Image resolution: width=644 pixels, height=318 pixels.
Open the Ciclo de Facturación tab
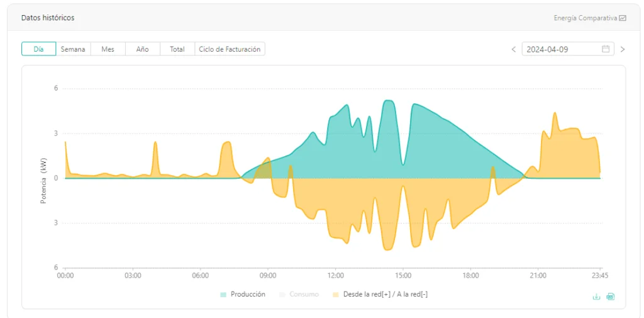point(230,49)
